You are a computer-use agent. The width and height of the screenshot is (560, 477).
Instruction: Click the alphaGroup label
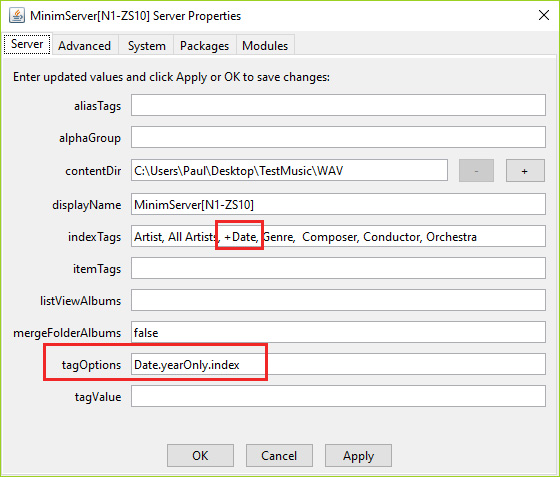pyautogui.click(x=90, y=138)
